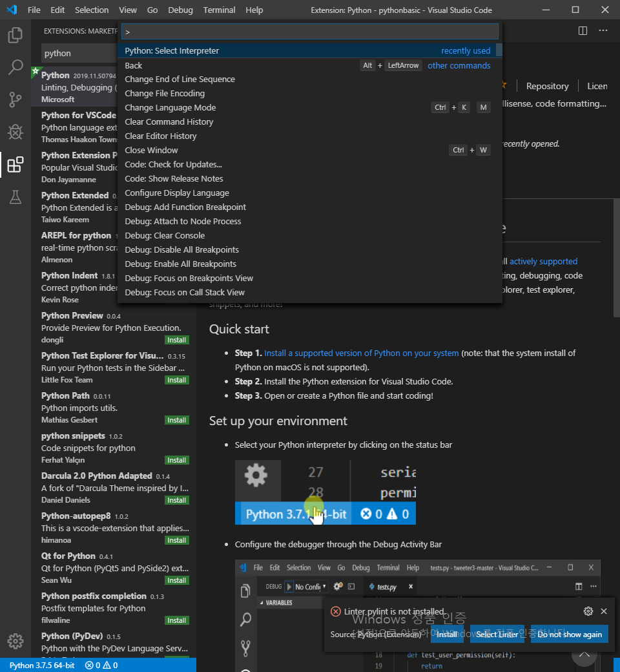The image size is (620, 672).
Task: Install the python snippets extension
Action: tap(176, 460)
